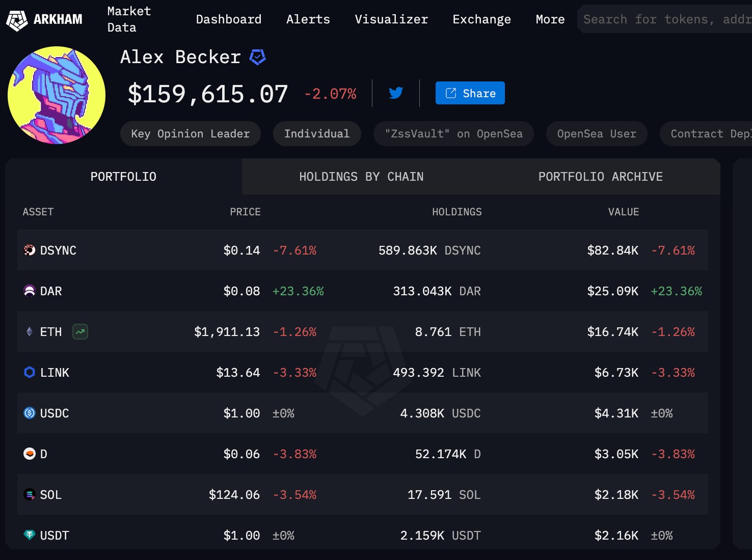
Task: Click the Share button
Action: tap(469, 93)
